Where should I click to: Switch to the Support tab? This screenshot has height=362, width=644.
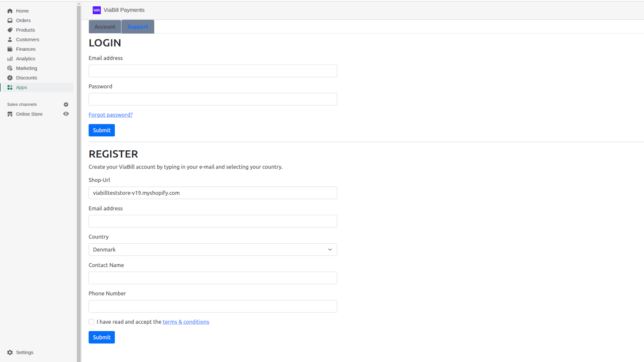[x=138, y=27]
